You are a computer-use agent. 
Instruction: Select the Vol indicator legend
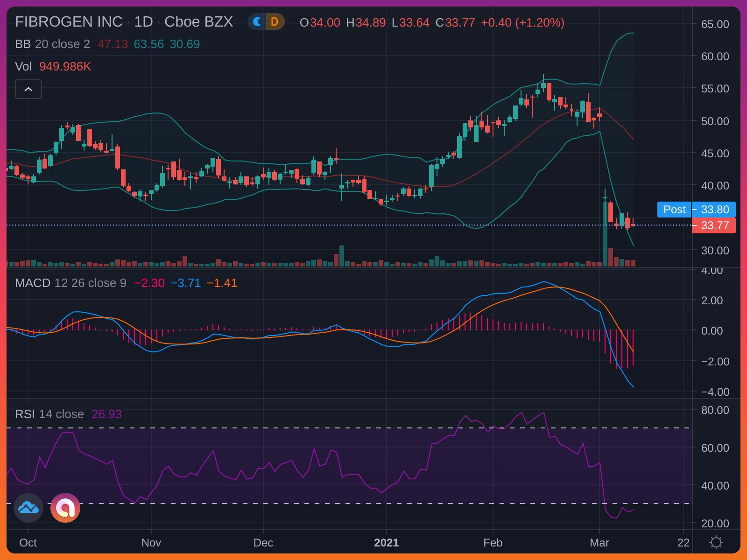tap(23, 67)
